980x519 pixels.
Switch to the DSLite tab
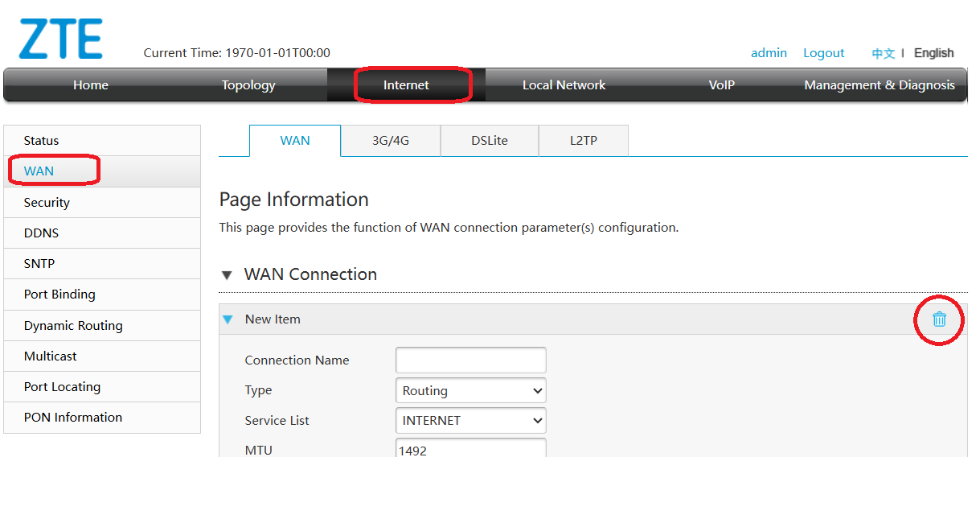[489, 140]
